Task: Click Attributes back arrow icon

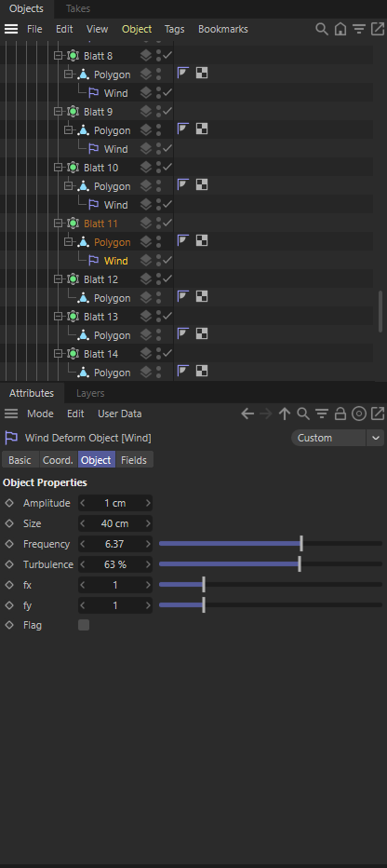Action: [x=247, y=414]
